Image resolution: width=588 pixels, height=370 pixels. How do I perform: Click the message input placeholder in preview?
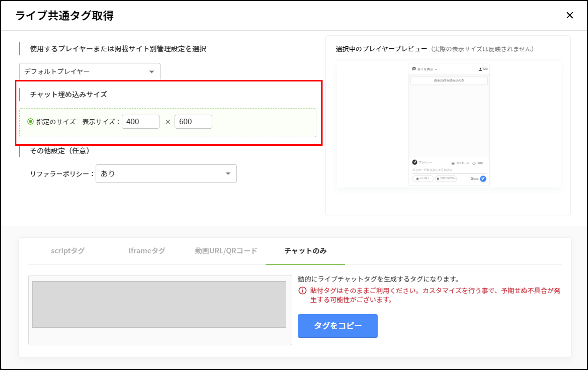tap(432, 170)
